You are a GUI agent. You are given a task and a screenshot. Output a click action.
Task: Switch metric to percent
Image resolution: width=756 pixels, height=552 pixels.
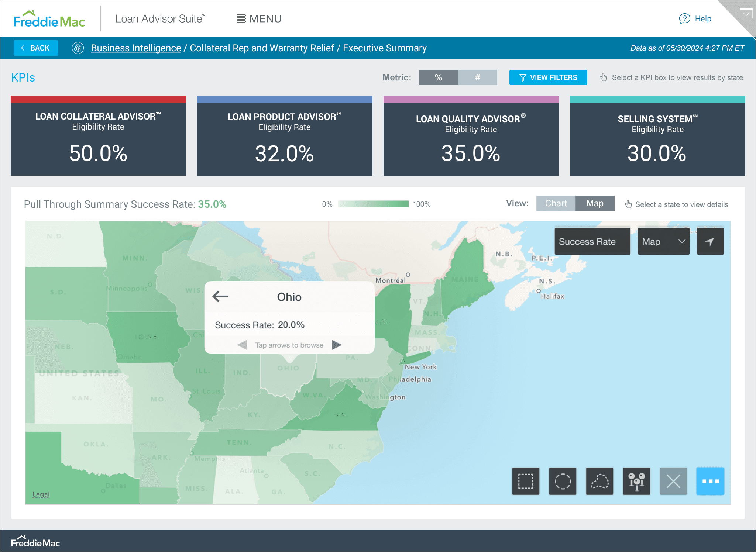pyautogui.click(x=438, y=77)
